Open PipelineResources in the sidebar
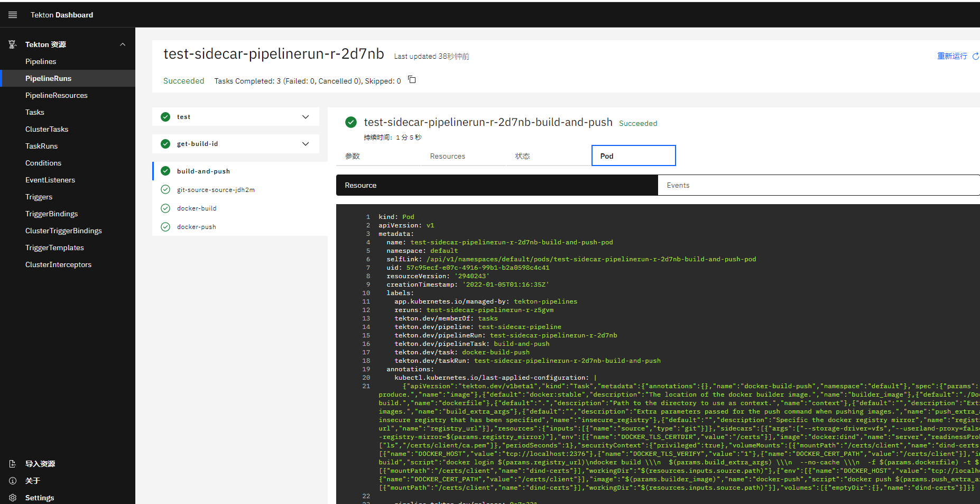The image size is (980, 504). tap(68, 95)
